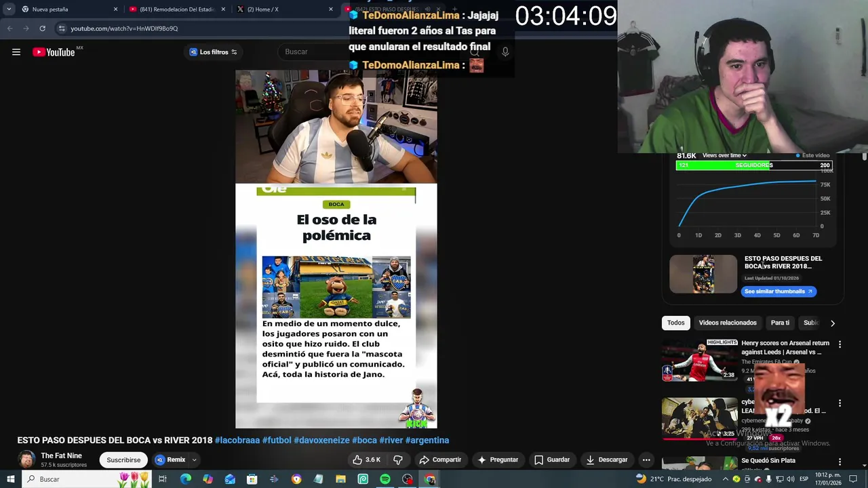The image size is (868, 488).
Task: Open the #davoxeneize hashtag link
Action: click(x=321, y=441)
